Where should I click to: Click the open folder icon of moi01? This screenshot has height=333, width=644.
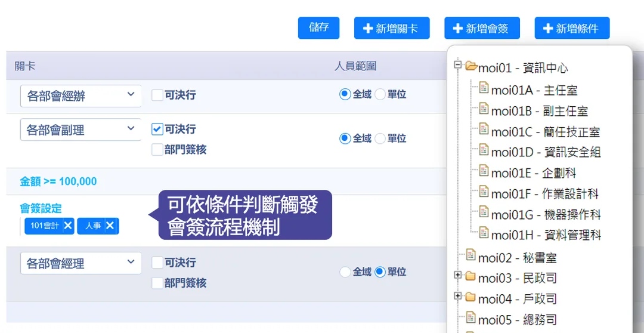(x=470, y=66)
